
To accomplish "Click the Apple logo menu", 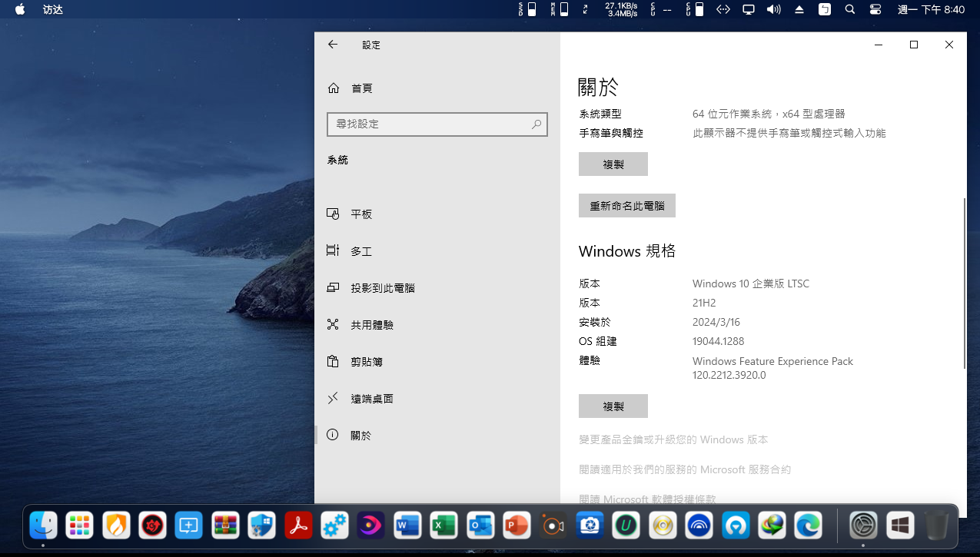I will (x=20, y=9).
